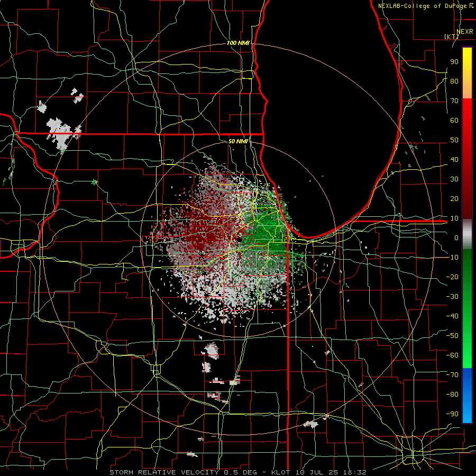The height and width of the screenshot is (476, 476).
Task: Click the 100 NMI range ring label
Action: [238, 43]
